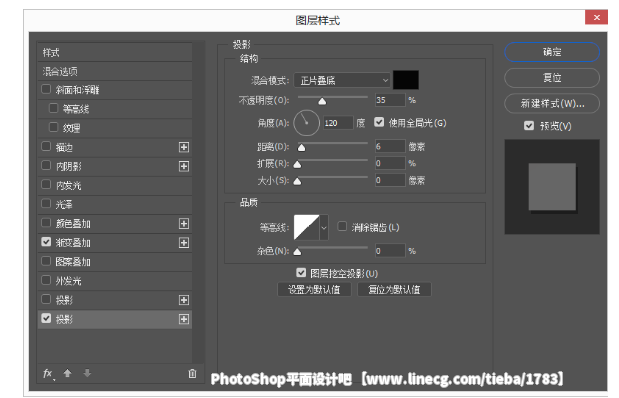Click the move effect down arrow icon
This screenshot has height=398, width=619.
point(87,373)
